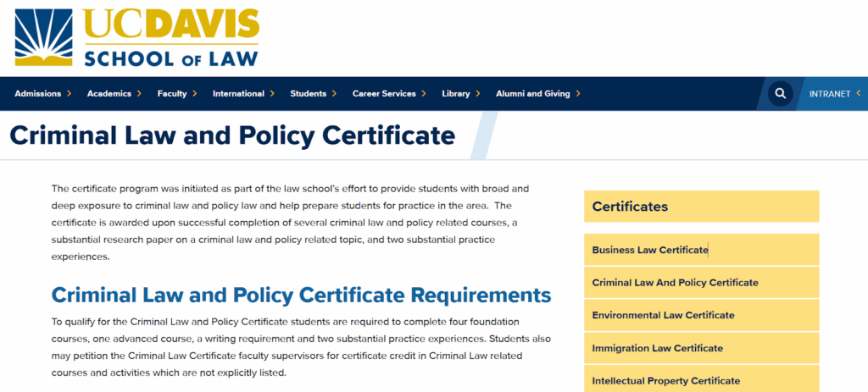
Task: Open the Faculty menu
Action: (172, 93)
